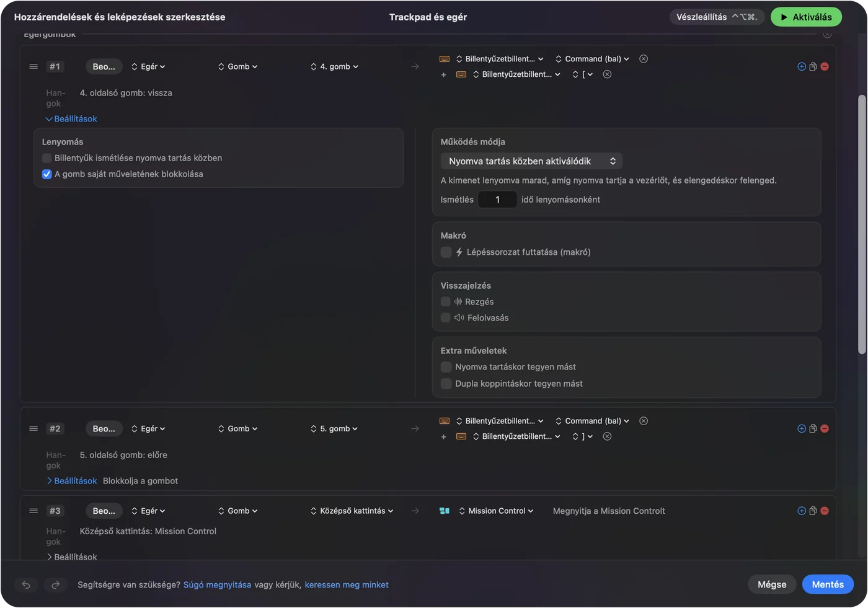
Task: Add a new action to rule #2
Action: [802, 428]
